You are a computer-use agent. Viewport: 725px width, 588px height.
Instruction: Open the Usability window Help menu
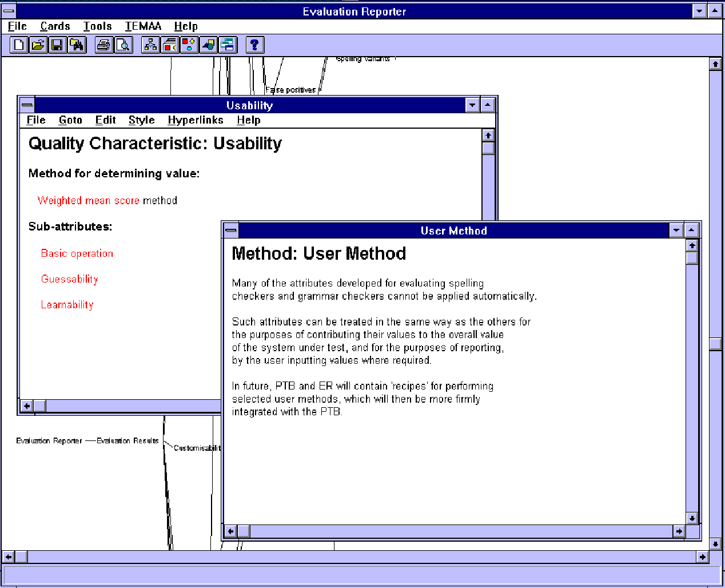tap(249, 120)
